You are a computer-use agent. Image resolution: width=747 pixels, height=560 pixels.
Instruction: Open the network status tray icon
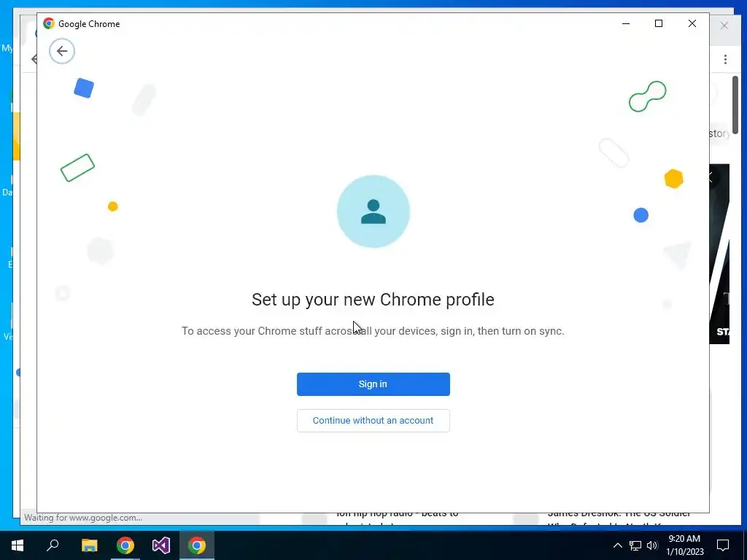(635, 545)
